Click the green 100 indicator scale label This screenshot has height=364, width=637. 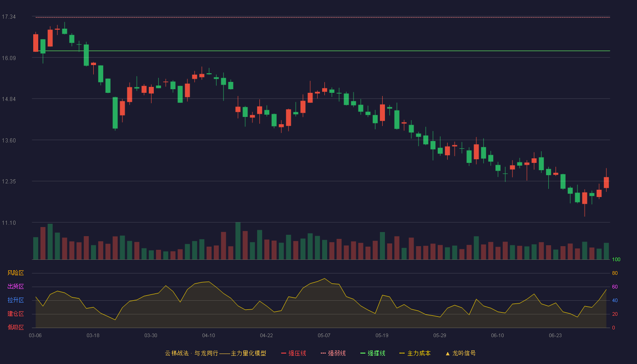pyautogui.click(x=617, y=260)
